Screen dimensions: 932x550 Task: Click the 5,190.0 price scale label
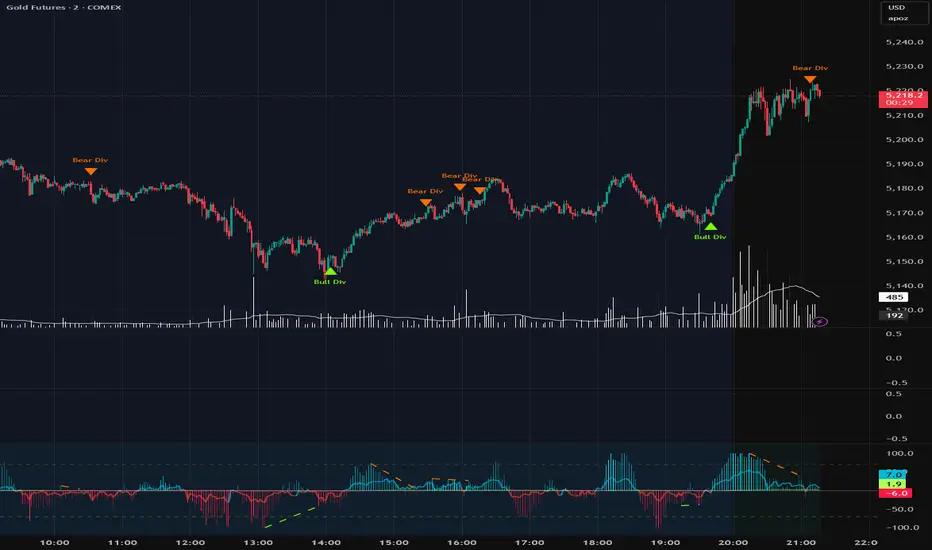pos(904,164)
